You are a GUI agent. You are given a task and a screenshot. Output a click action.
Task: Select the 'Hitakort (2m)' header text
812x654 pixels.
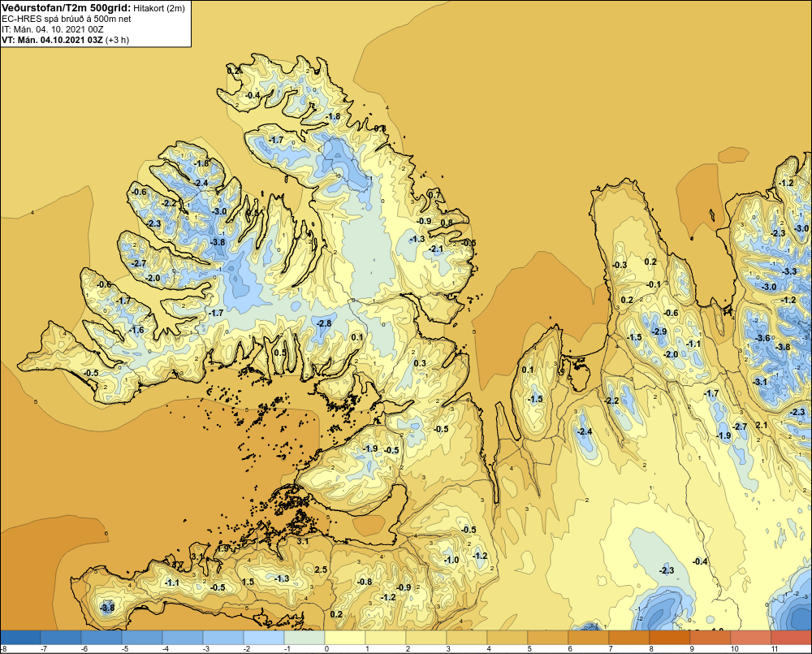tap(158, 8)
